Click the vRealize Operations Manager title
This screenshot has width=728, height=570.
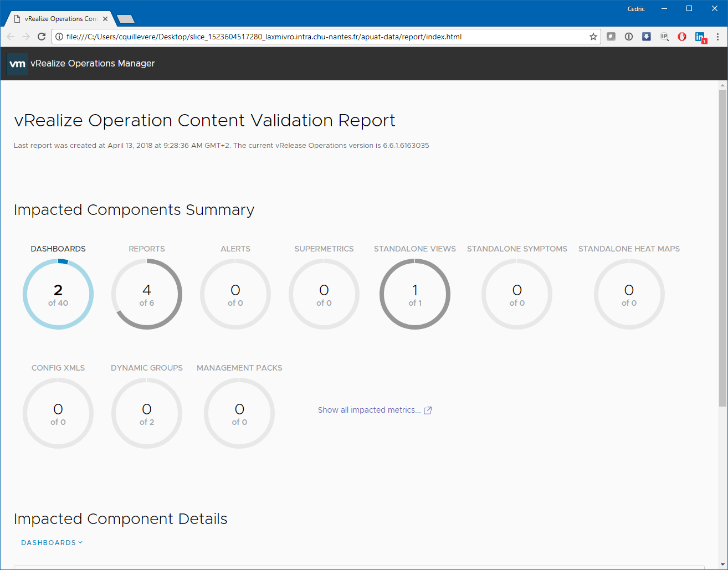click(93, 64)
